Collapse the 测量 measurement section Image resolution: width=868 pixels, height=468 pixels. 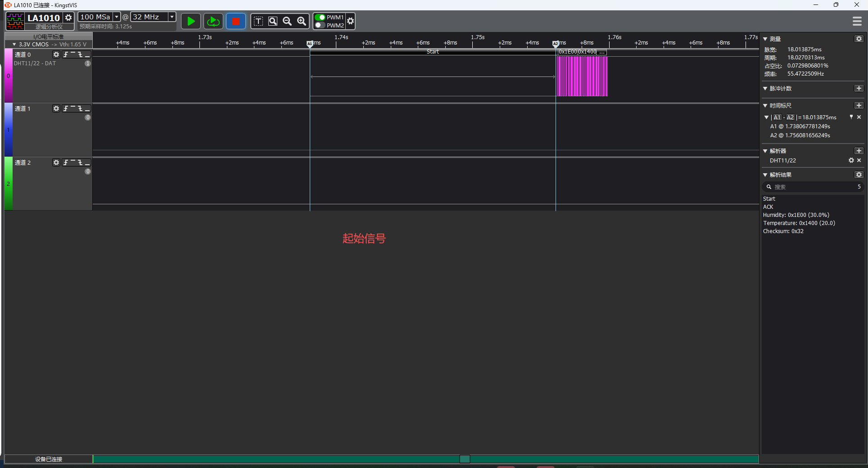[x=765, y=39]
